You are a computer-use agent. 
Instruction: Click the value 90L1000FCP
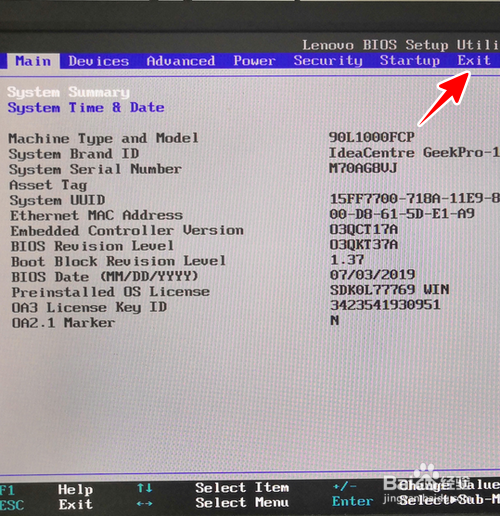(x=372, y=137)
